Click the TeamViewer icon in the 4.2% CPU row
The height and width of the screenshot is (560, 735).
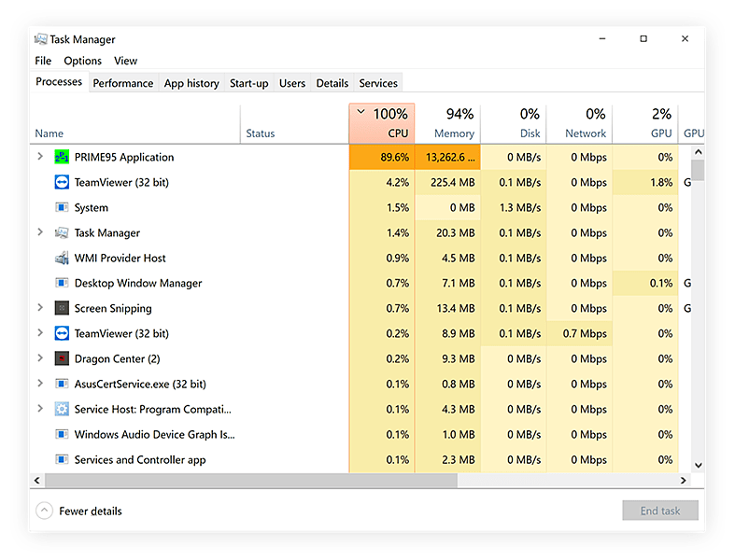62,182
